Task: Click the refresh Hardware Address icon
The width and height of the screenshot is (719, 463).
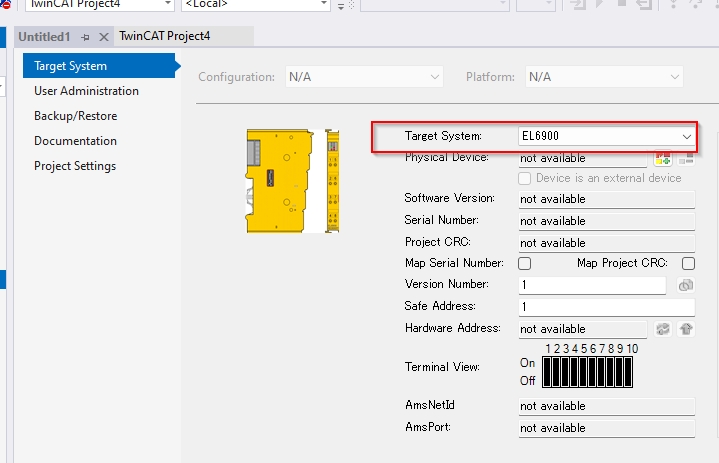Action: (x=663, y=329)
